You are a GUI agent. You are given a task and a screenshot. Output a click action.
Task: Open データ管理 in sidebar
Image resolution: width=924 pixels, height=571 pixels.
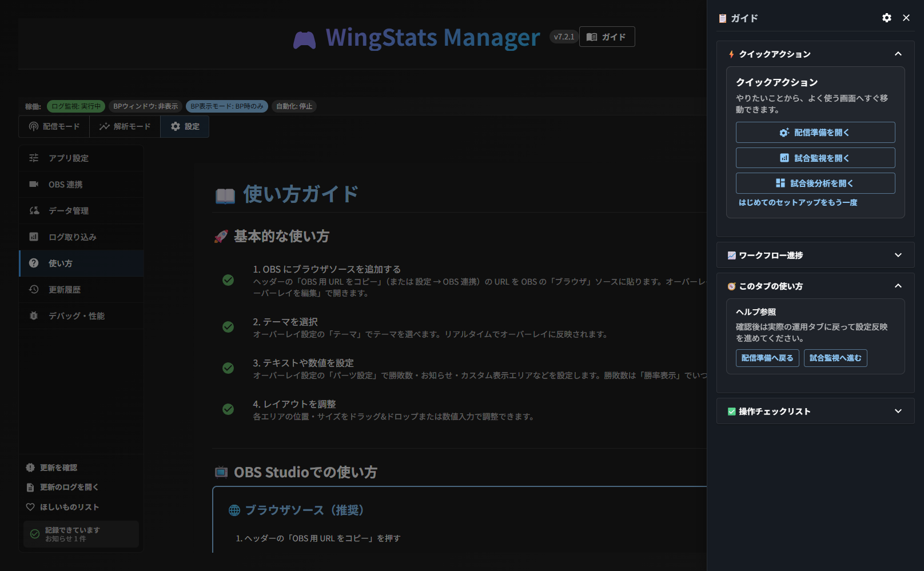click(x=81, y=210)
